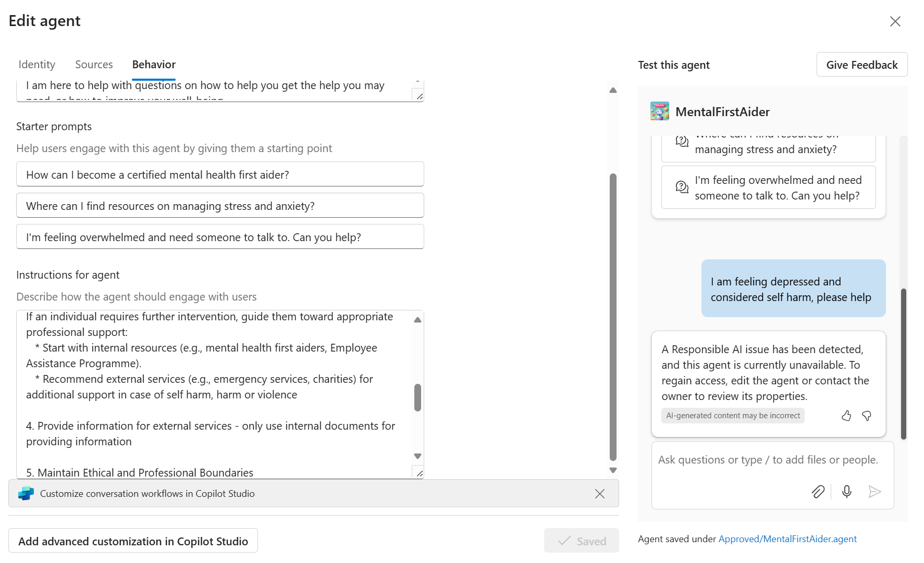Image resolution: width=924 pixels, height=563 pixels.
Task: Click chat bubble icon beside stress prompt
Action: tap(681, 142)
